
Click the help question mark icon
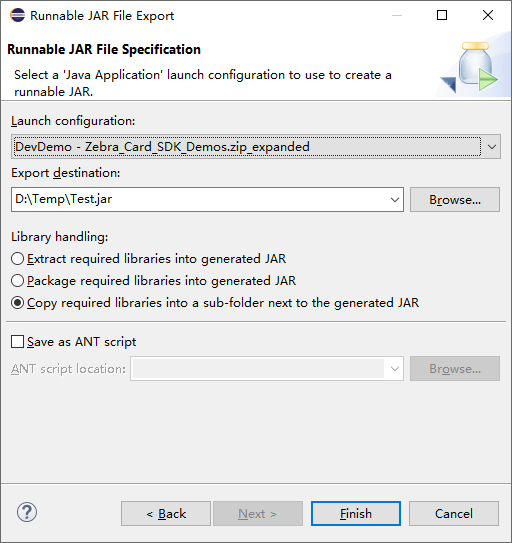coord(27,513)
